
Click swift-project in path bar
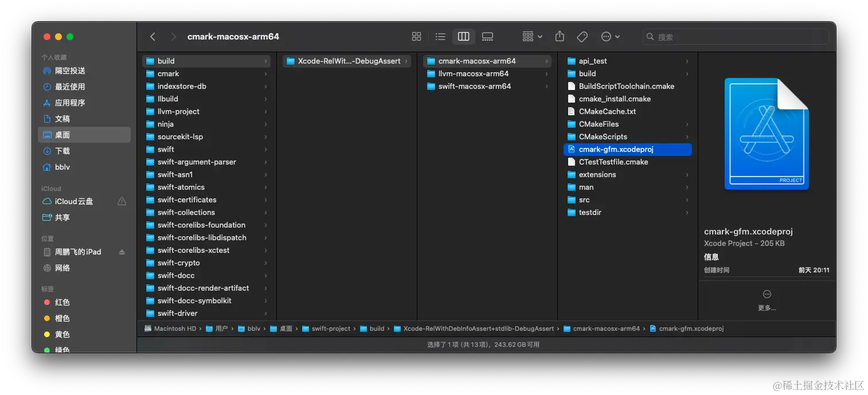(x=326, y=328)
